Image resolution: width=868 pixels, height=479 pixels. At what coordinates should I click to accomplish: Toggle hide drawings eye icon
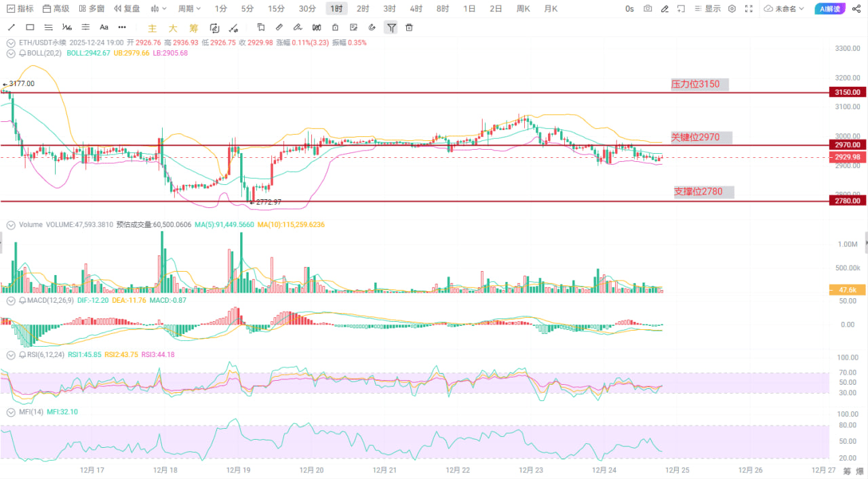click(372, 27)
